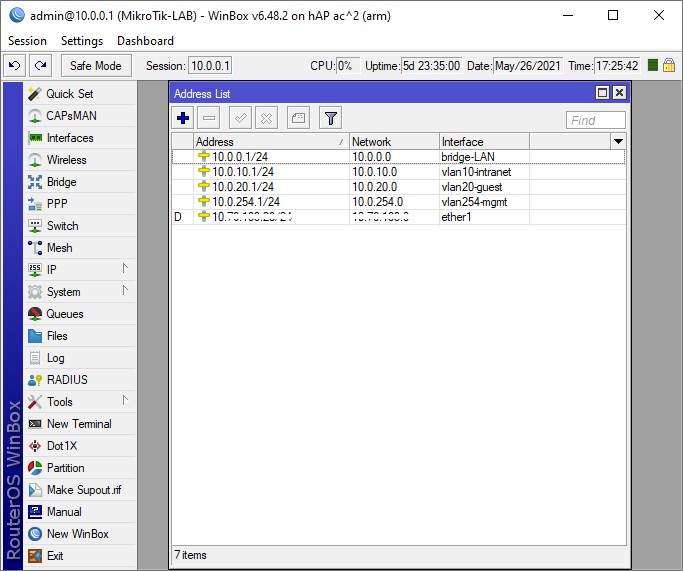
Task: Click the remove (minus) toolbar button
Action: pyautogui.click(x=209, y=118)
